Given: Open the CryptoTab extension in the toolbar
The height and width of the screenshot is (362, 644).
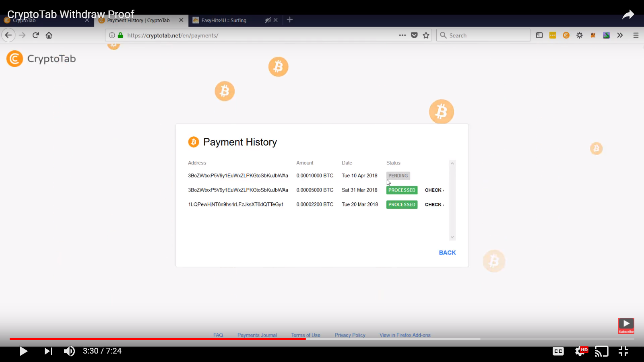Looking at the screenshot, I should point(566,35).
